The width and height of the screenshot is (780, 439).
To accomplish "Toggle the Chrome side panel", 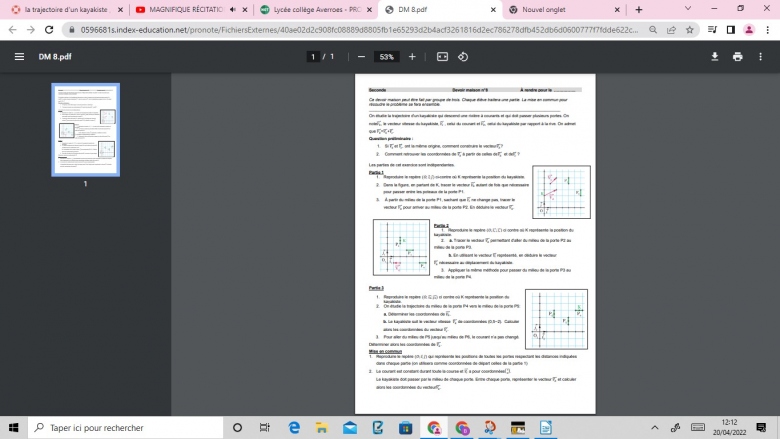I will [731, 30].
